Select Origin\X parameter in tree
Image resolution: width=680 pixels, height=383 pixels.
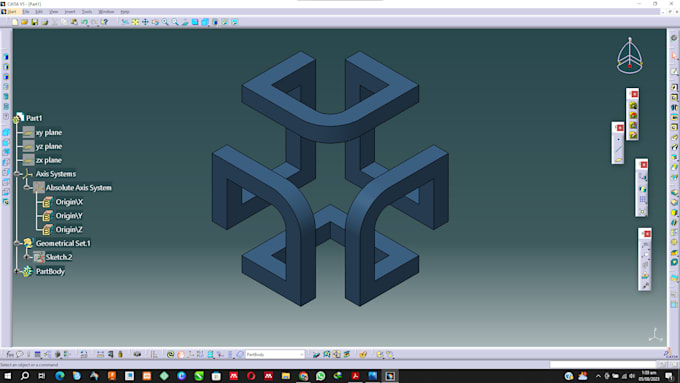(x=69, y=202)
